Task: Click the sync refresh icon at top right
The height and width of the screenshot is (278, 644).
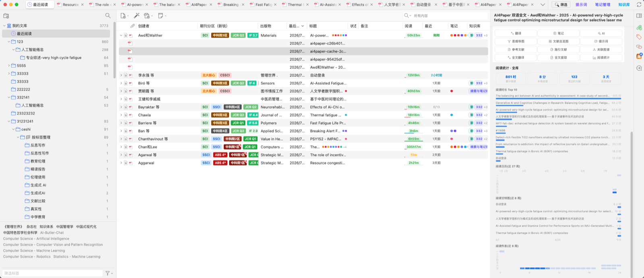Action: pos(639,5)
